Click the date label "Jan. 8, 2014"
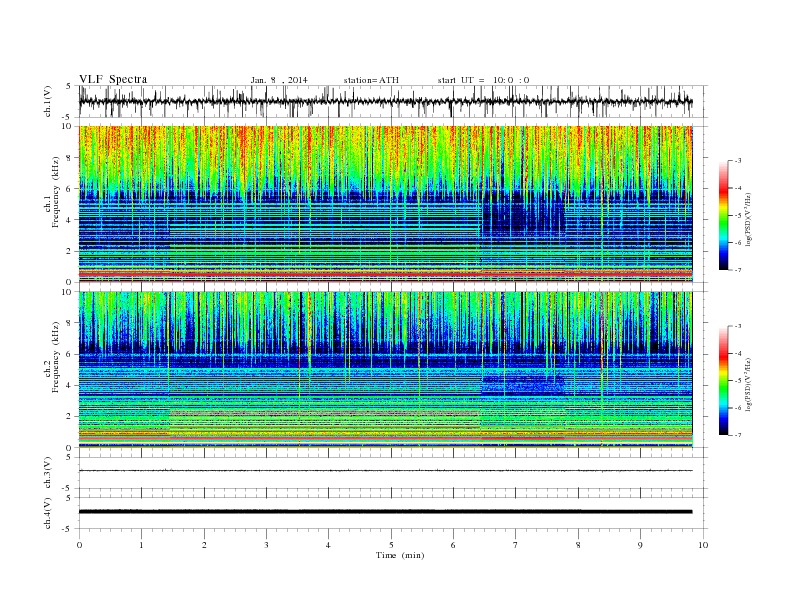Viewport: 792px width, 612px height. [279, 80]
